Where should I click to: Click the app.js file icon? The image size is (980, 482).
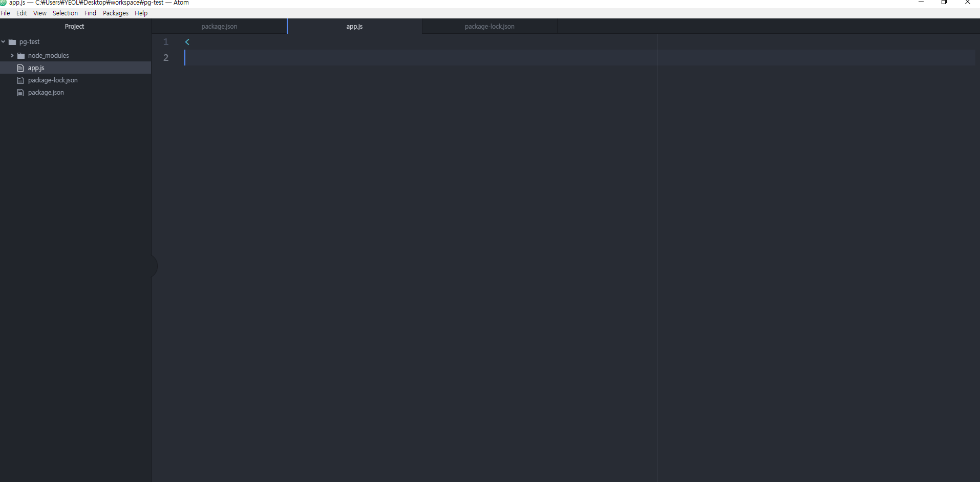20,68
